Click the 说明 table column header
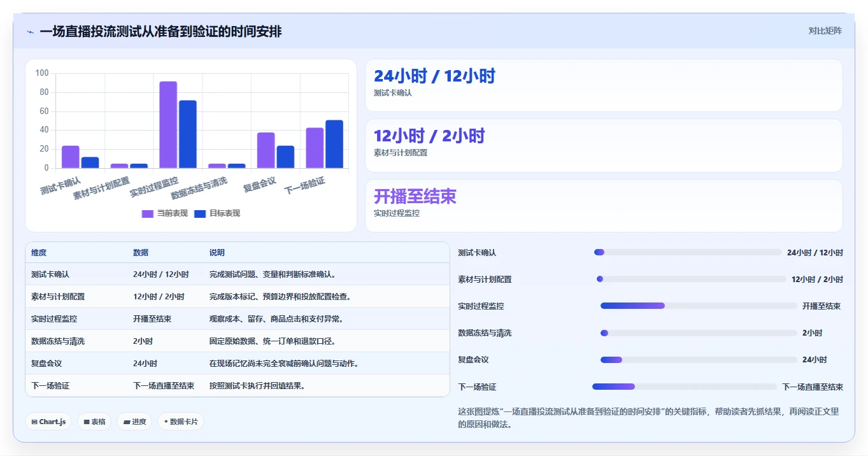868x456 pixels. pyautogui.click(x=217, y=253)
